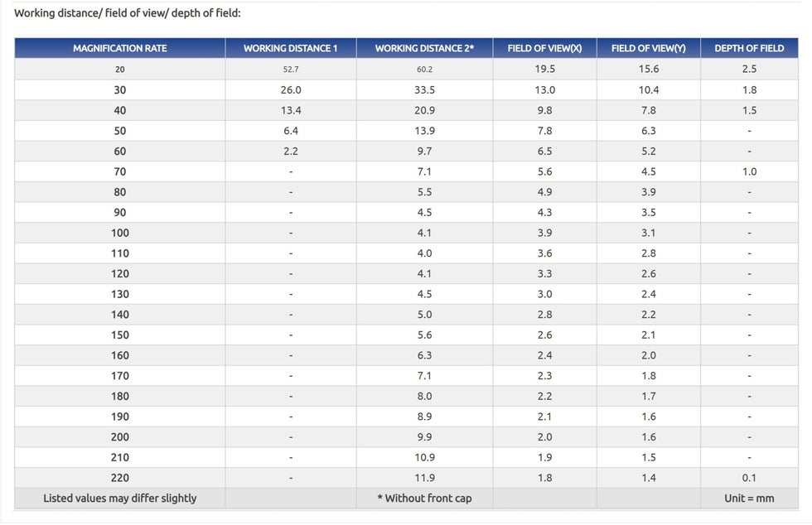Select the magnification rate 220 cell
Viewport: 812px width, 525px height.
[x=120, y=478]
